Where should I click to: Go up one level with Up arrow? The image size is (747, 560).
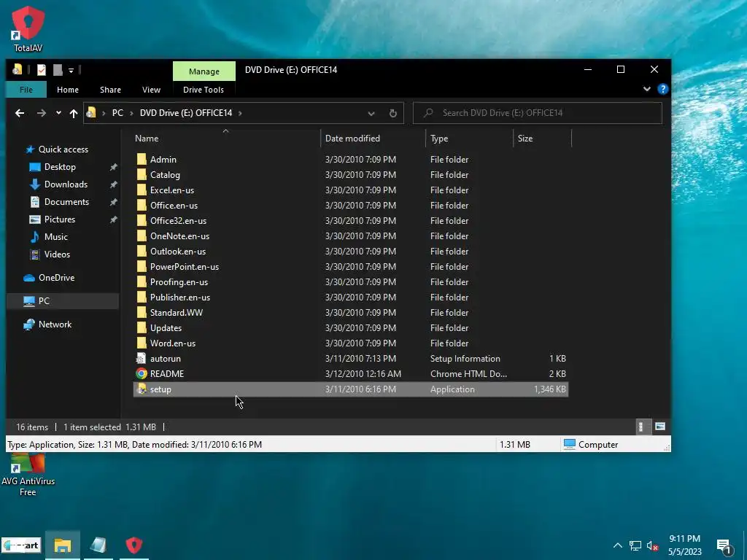[74, 113]
